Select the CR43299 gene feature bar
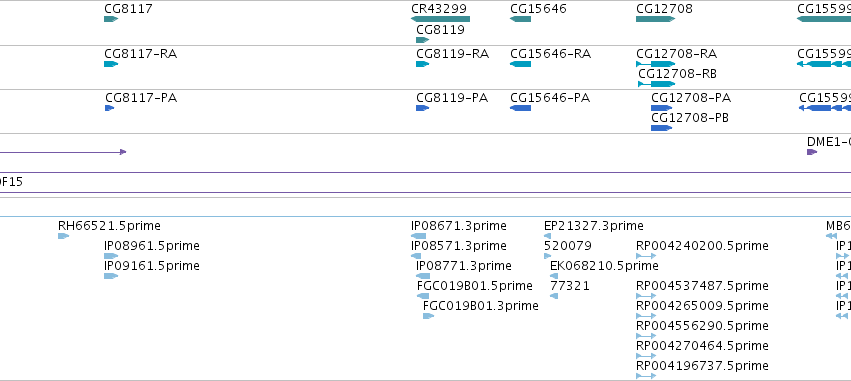Screen dimensions: 851x381 tap(440, 19)
